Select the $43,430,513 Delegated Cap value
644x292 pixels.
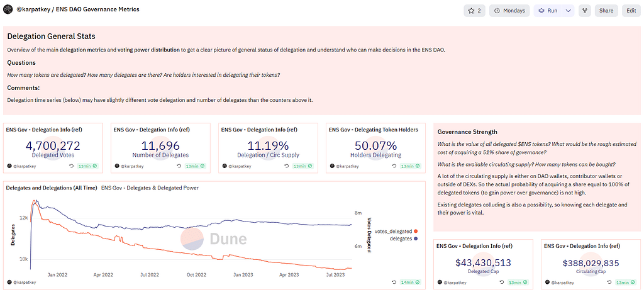[x=483, y=263]
